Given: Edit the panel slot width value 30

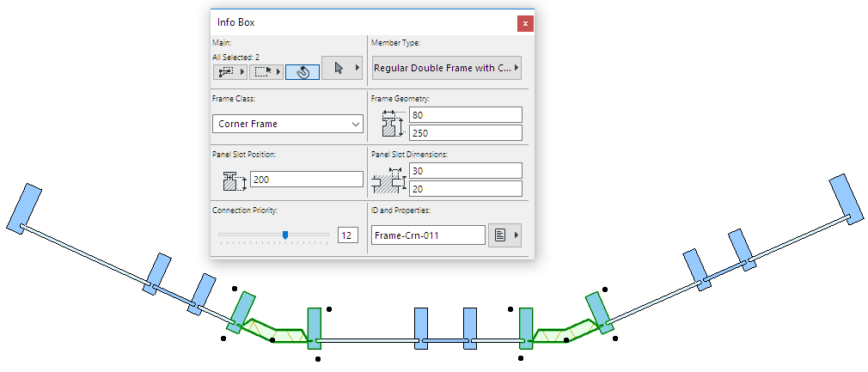Looking at the screenshot, I should tap(466, 171).
